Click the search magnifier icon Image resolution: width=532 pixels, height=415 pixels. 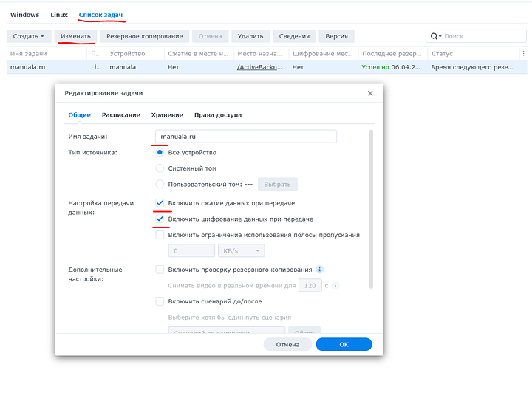click(434, 36)
